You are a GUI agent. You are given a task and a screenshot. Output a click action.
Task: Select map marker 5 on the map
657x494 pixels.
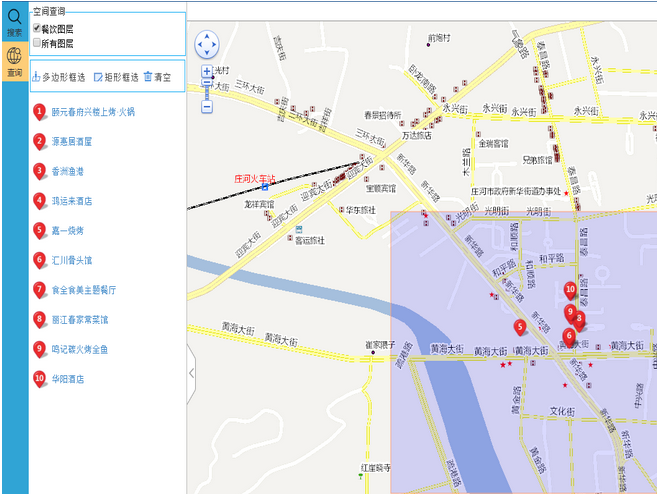tap(520, 327)
